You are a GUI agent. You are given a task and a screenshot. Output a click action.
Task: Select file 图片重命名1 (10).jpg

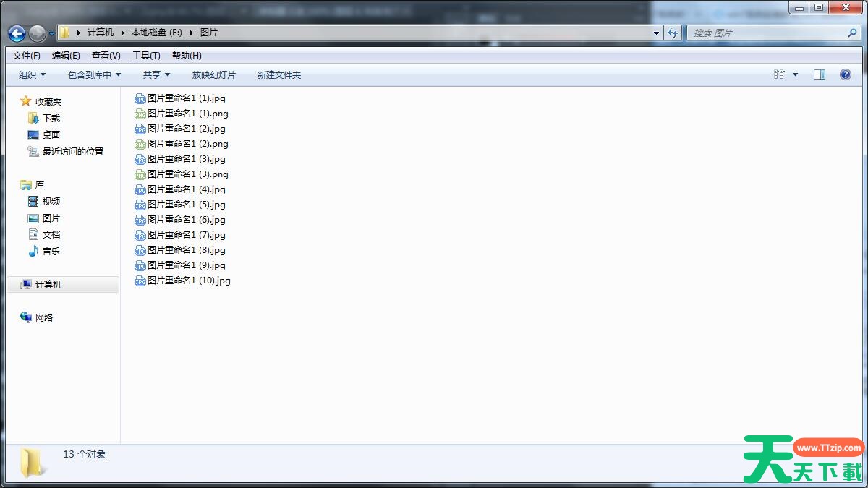click(183, 281)
